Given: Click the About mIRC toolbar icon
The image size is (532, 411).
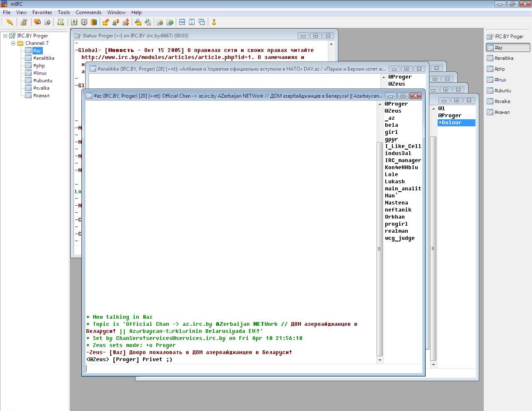Looking at the screenshot, I should point(214,22).
